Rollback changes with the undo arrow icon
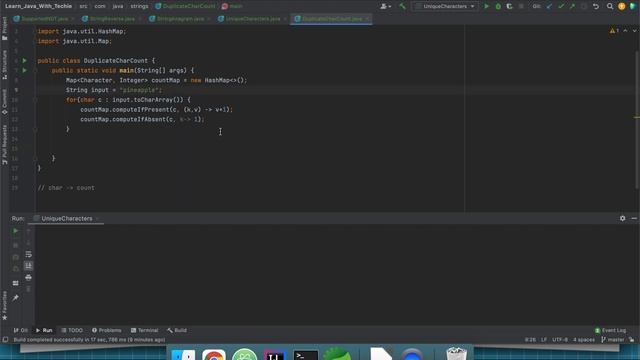640x360 pixels. (596, 6)
